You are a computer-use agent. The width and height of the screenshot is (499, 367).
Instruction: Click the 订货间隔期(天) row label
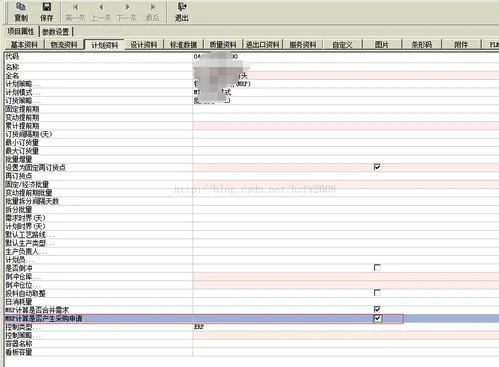(x=29, y=134)
